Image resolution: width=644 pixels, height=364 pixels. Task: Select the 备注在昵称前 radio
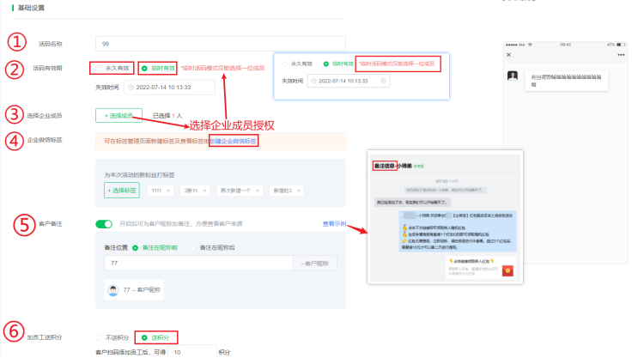pyautogui.click(x=135, y=248)
